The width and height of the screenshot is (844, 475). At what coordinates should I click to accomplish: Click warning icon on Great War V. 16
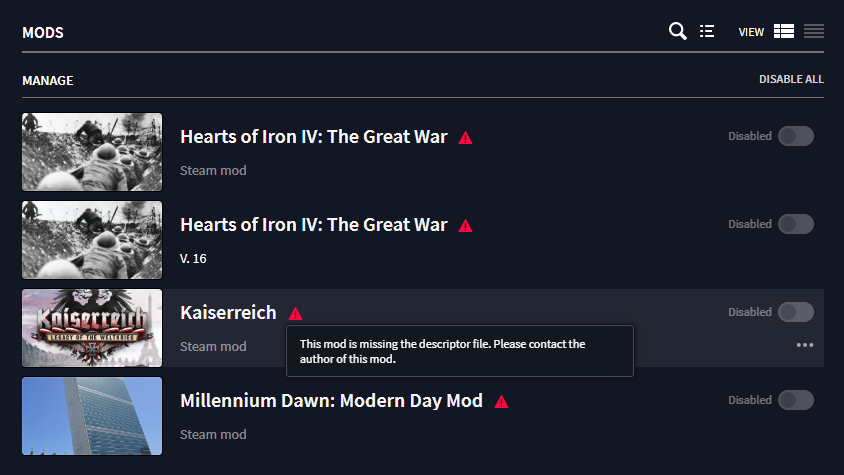point(465,226)
